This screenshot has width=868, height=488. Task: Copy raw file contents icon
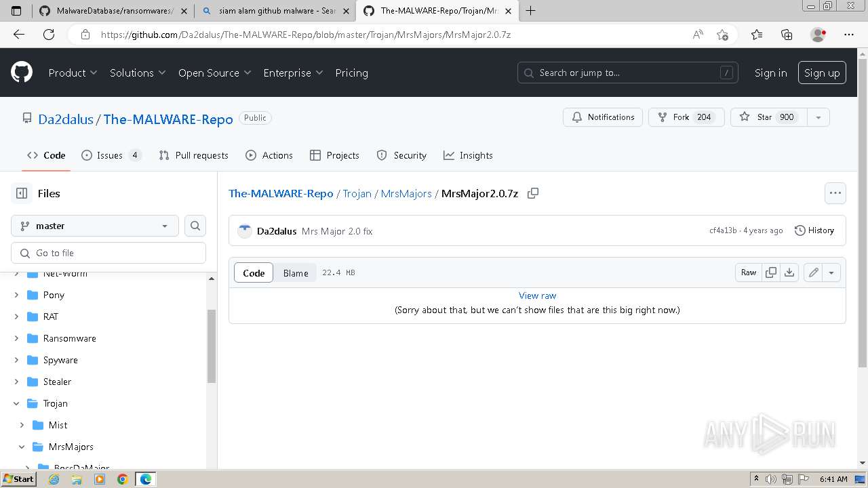click(771, 272)
